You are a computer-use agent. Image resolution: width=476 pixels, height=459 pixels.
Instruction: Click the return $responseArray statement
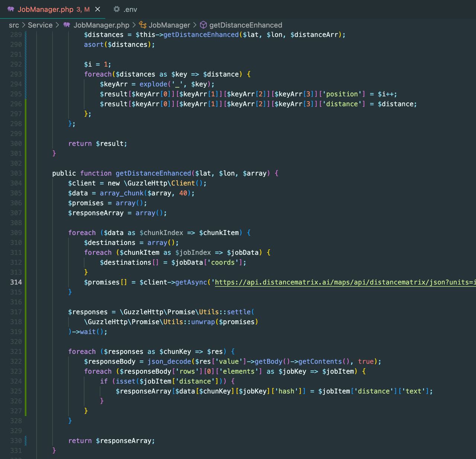pos(111,441)
